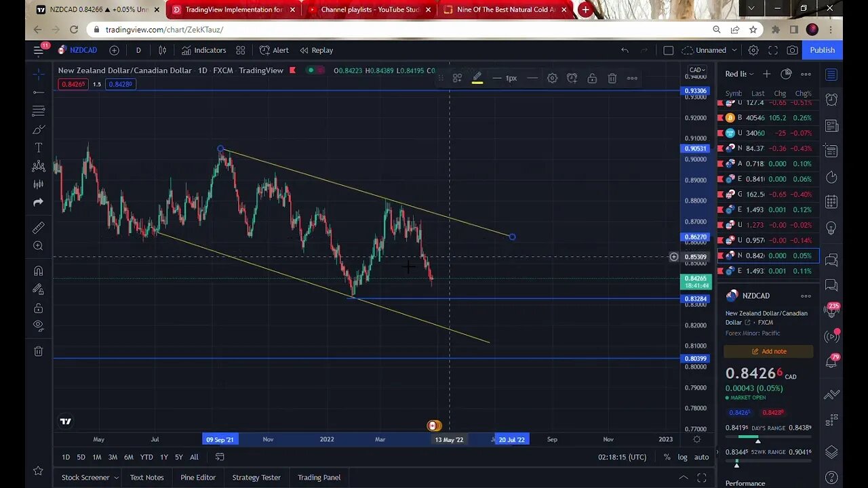The height and width of the screenshot is (488, 868).
Task: Undo the last chart action
Action: pos(625,50)
